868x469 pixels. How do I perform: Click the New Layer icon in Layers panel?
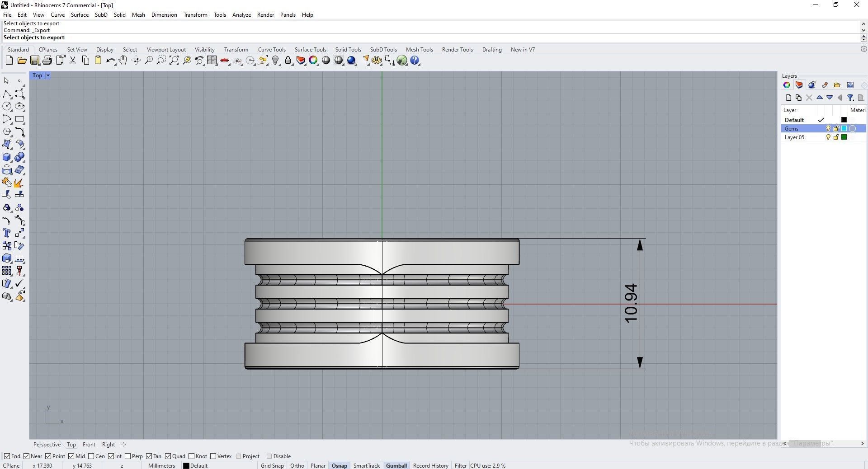(789, 98)
